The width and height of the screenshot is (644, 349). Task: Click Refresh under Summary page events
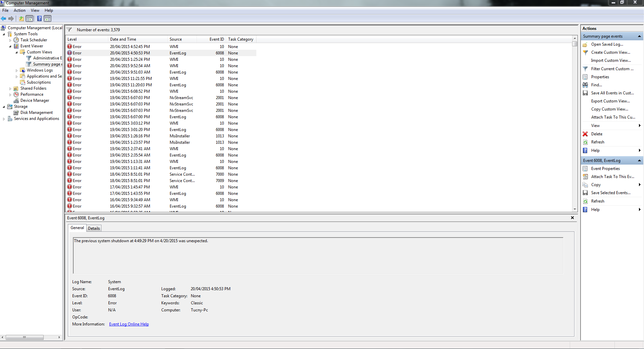[x=598, y=142]
